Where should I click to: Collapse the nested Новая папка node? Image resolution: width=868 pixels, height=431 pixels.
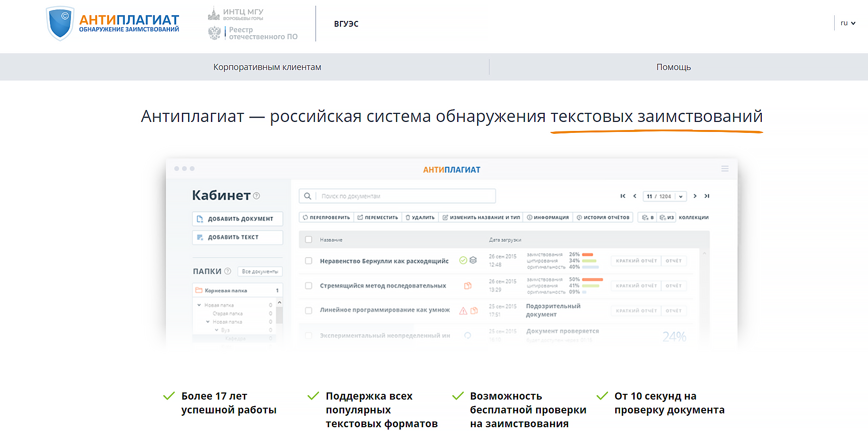click(x=208, y=322)
